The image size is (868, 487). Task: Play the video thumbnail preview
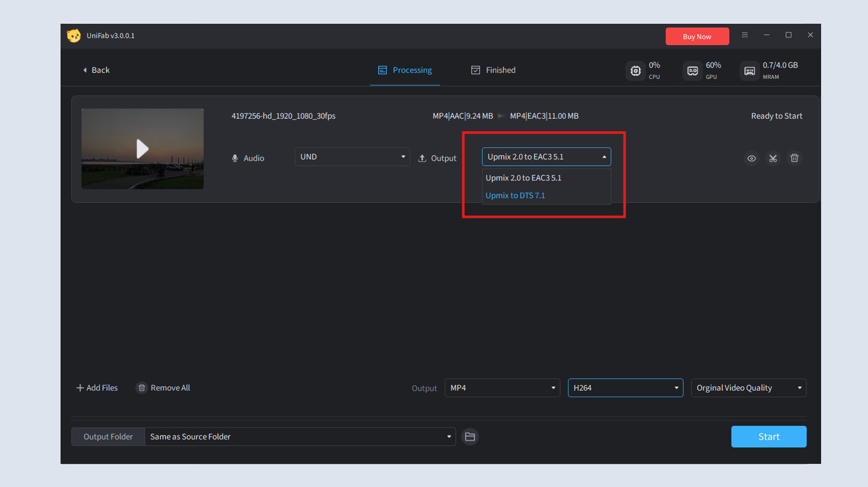[x=142, y=149]
